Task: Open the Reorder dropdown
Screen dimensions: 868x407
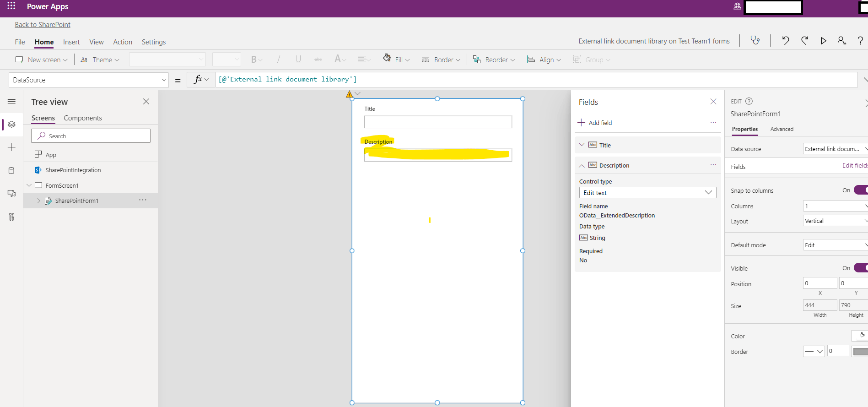Action: [x=494, y=60]
